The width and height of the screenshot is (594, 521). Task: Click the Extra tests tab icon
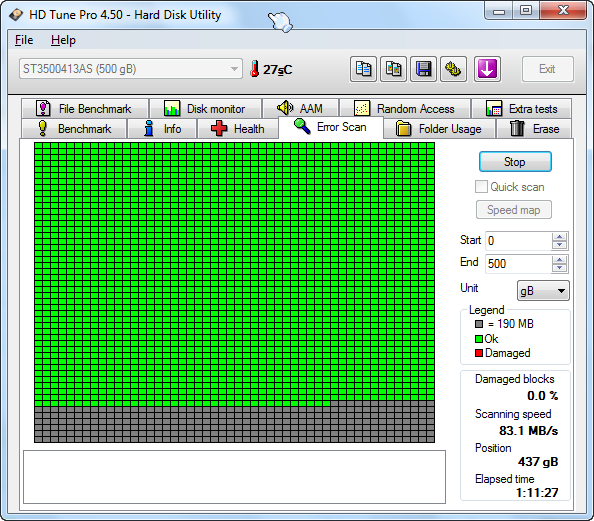(494, 108)
